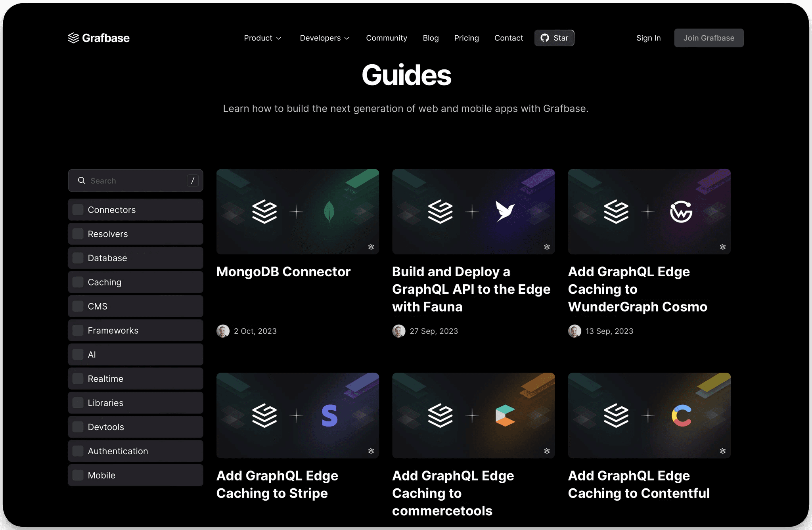Click the search magnifier icon
Screen dimensions: 812x530
pyautogui.click(x=82, y=181)
